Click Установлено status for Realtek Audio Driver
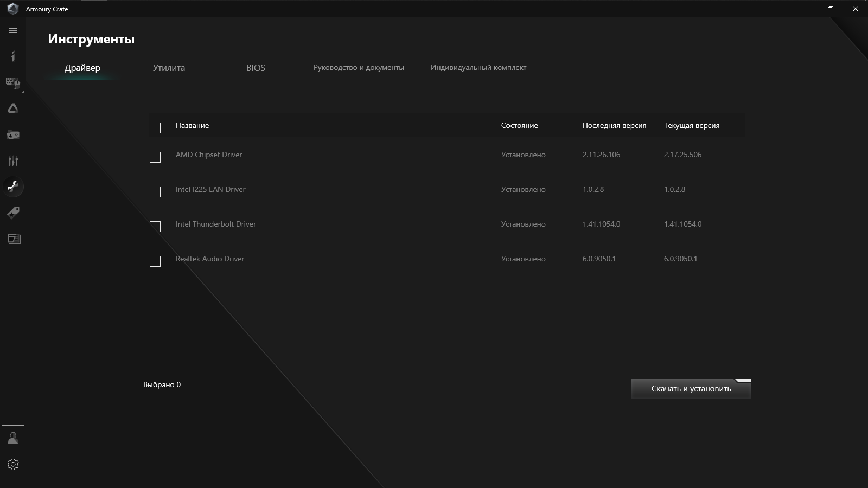Viewport: 868px width, 488px height. coord(523,259)
